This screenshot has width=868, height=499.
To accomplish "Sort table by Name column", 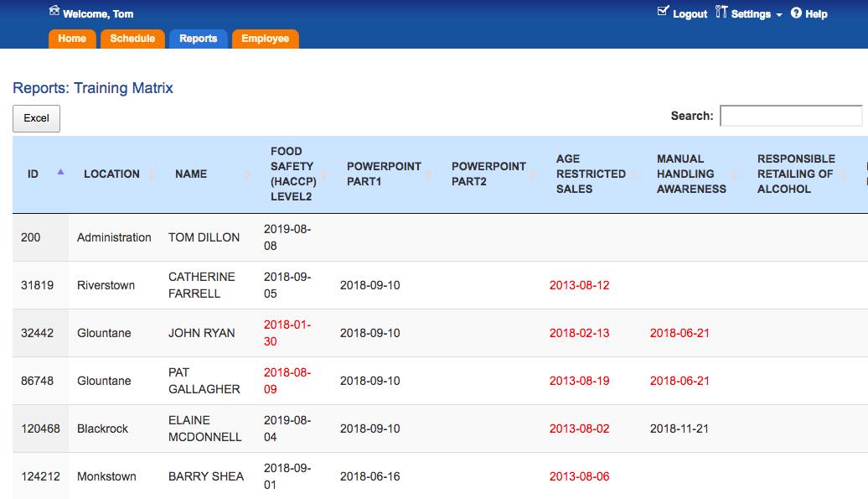I will click(191, 174).
